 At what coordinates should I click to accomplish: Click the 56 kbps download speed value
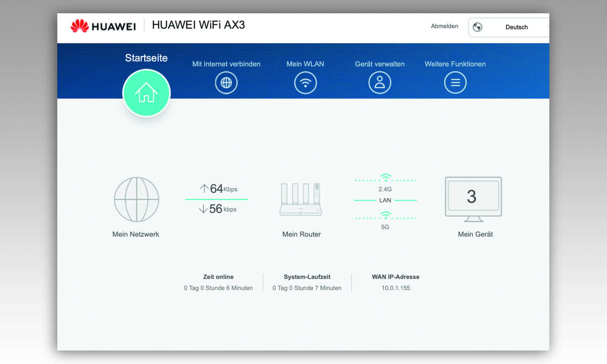pyautogui.click(x=223, y=209)
